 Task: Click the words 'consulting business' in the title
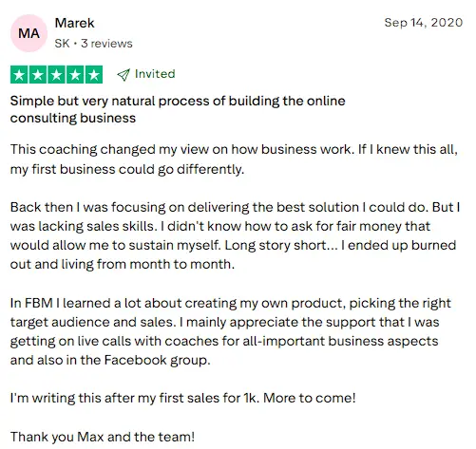tap(73, 118)
